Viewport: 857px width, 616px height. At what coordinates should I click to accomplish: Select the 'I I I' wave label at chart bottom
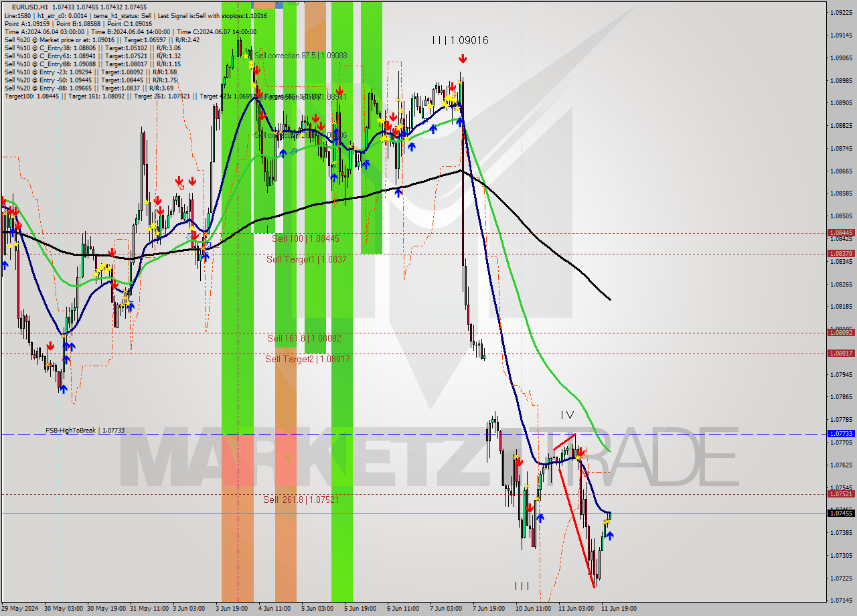pos(522,586)
